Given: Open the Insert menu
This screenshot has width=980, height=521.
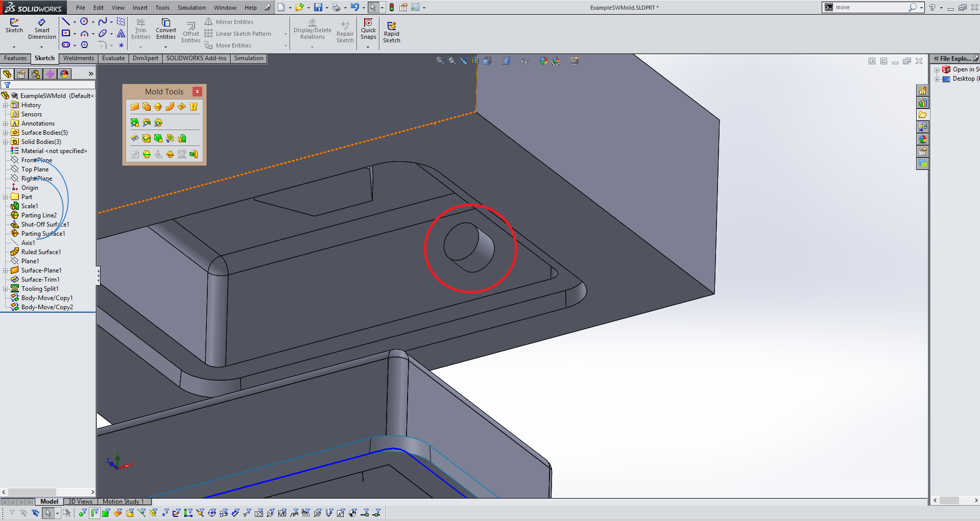Looking at the screenshot, I should 140,8.
